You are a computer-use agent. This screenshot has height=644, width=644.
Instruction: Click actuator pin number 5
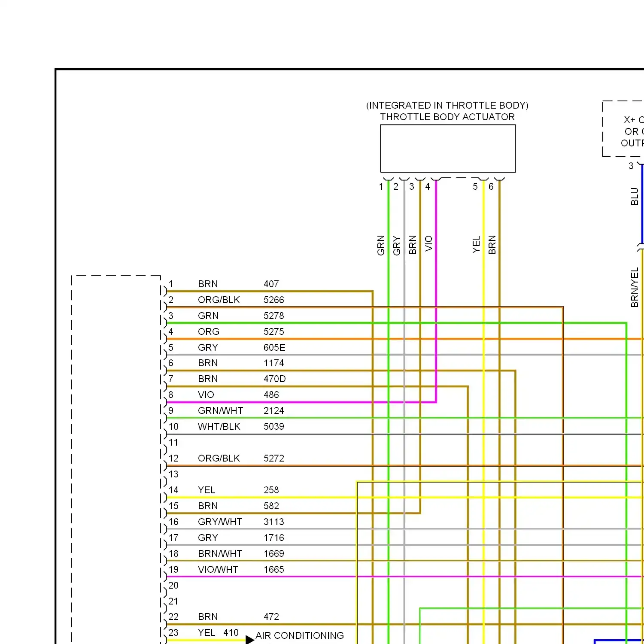pyautogui.click(x=475, y=187)
